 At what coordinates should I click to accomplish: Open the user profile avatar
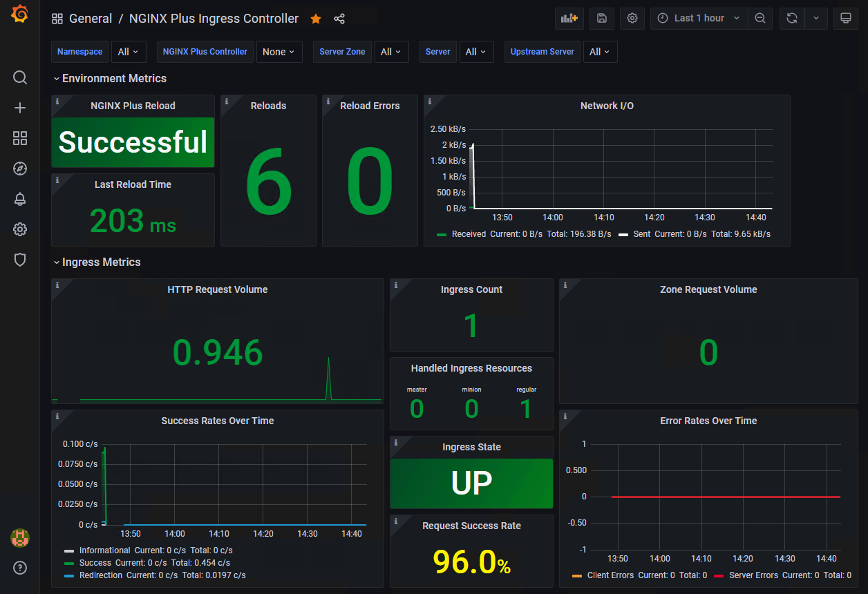20,538
